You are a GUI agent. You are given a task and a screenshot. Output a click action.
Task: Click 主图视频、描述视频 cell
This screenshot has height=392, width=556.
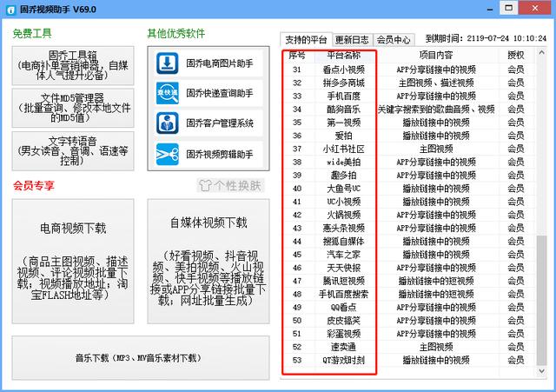(436, 83)
